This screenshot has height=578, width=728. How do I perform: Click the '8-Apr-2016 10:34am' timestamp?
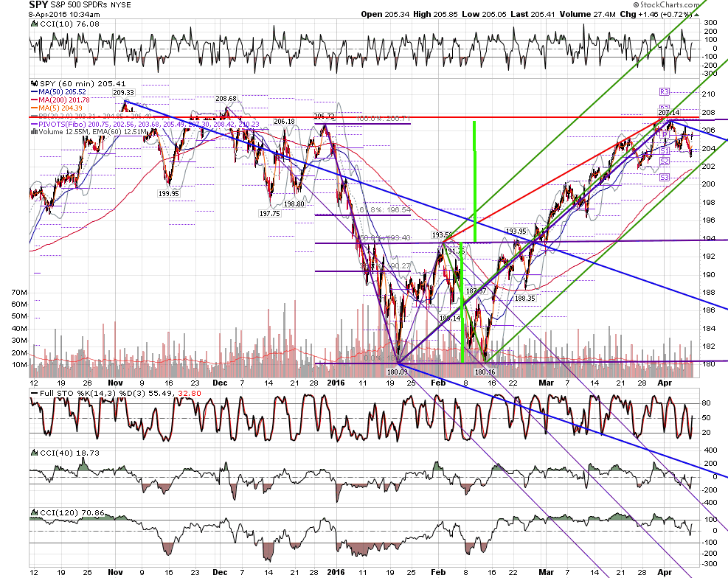coord(64,15)
